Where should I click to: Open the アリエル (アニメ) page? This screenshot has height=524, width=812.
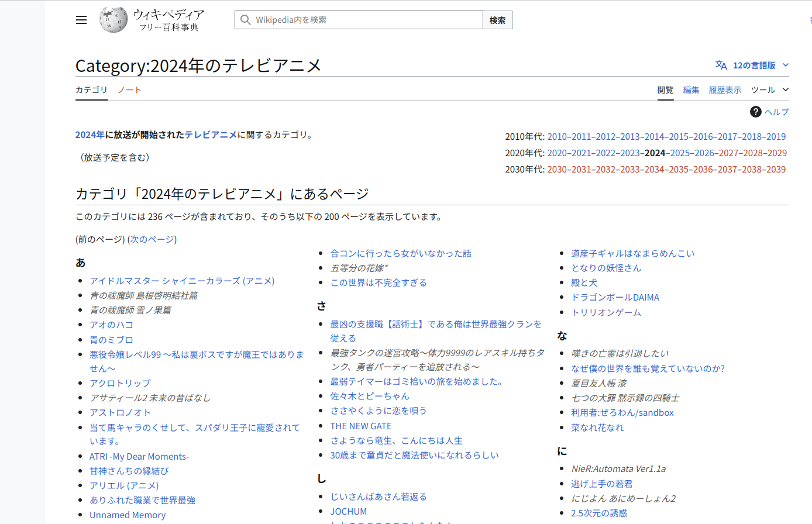point(124,485)
